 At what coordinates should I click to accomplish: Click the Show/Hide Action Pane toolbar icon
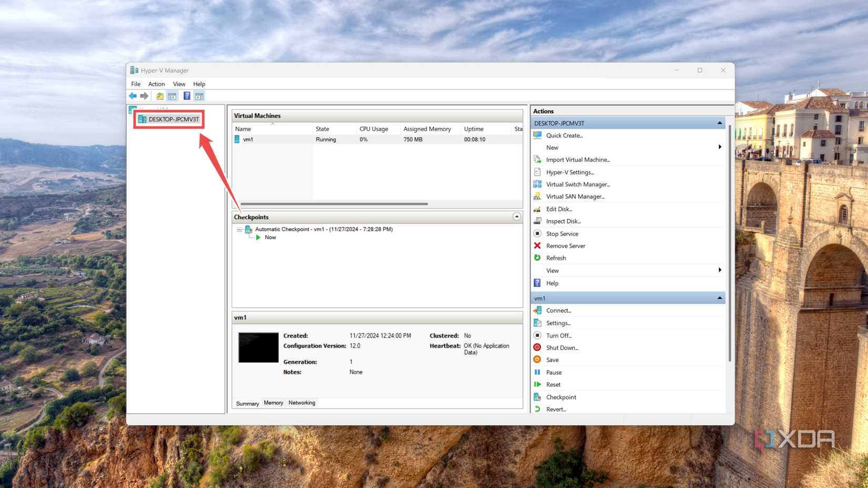click(x=199, y=96)
